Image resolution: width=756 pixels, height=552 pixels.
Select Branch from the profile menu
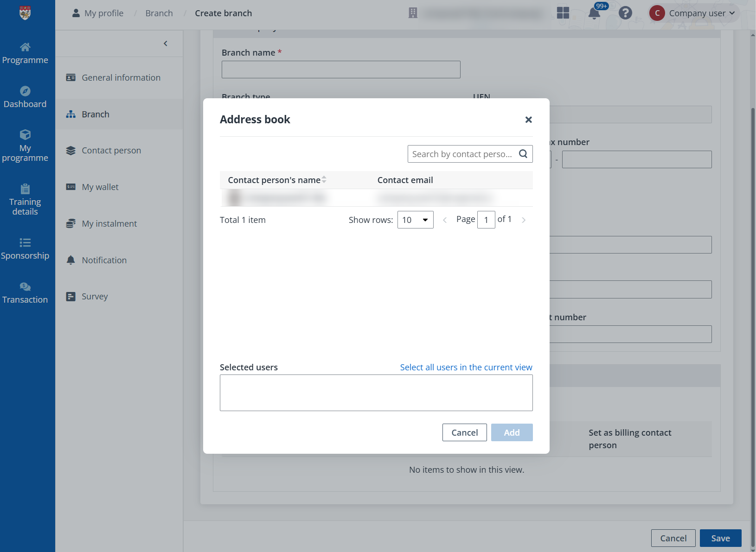click(96, 114)
